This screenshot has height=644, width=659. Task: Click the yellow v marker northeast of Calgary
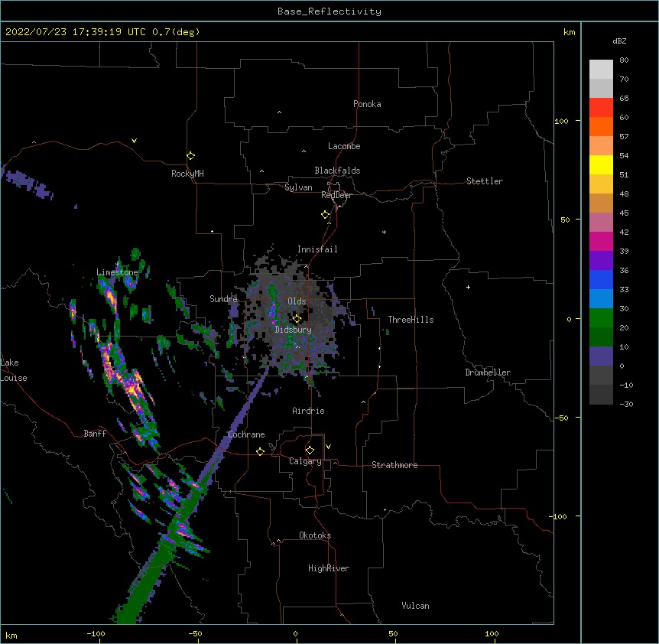click(x=328, y=447)
